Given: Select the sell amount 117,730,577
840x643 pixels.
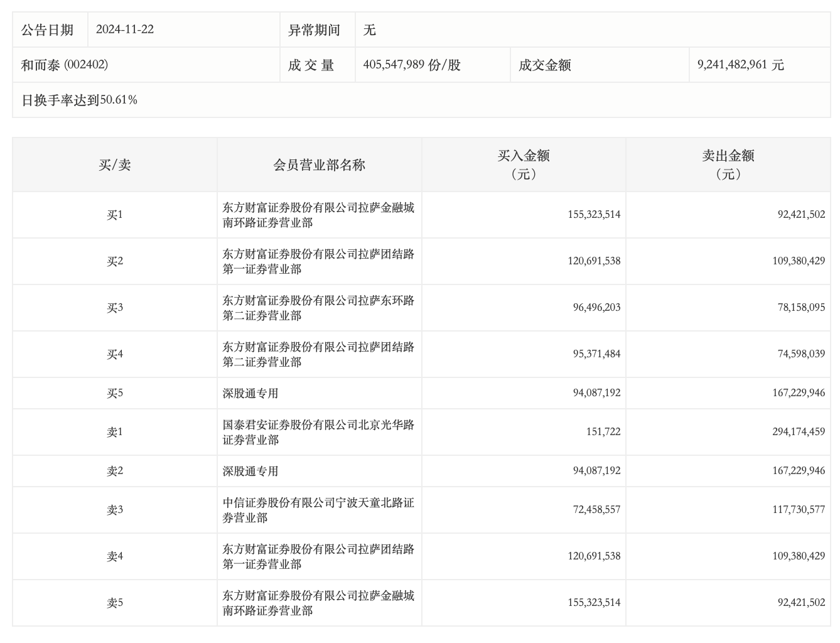Looking at the screenshot, I should coord(799,510).
